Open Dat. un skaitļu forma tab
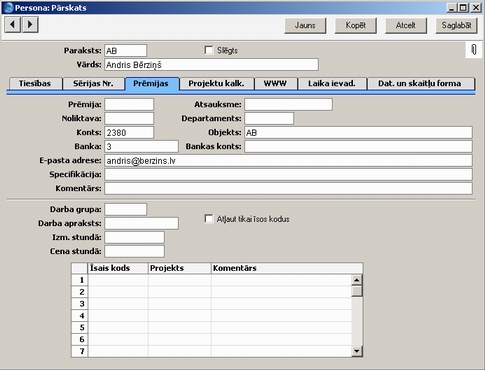 (420, 83)
